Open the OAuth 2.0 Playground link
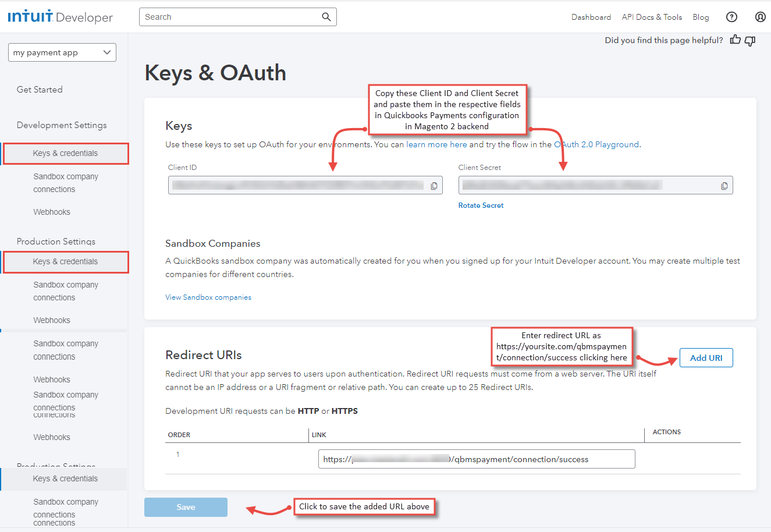This screenshot has width=771, height=532. point(597,144)
